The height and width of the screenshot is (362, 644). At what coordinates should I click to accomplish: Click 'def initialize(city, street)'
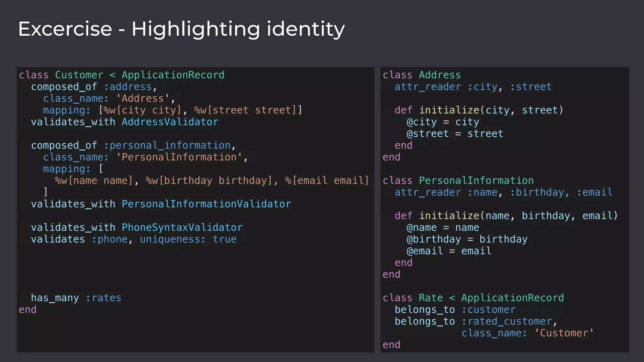pos(479,110)
